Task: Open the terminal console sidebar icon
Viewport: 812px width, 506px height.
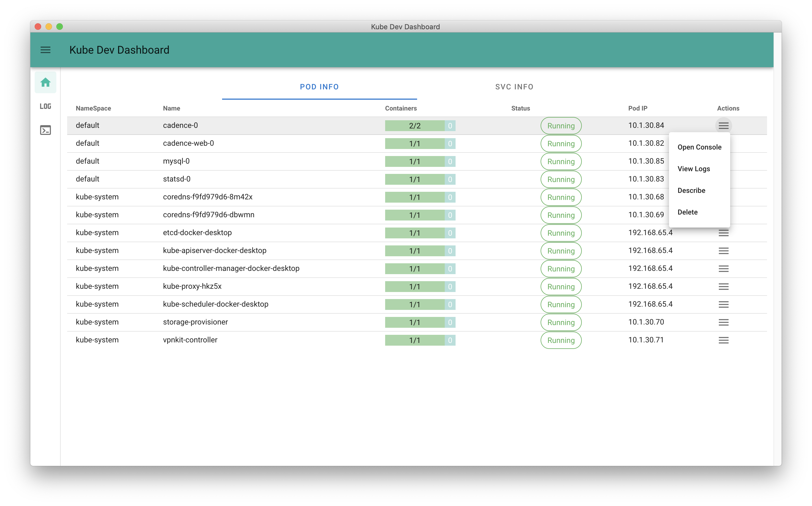Action: tap(46, 130)
